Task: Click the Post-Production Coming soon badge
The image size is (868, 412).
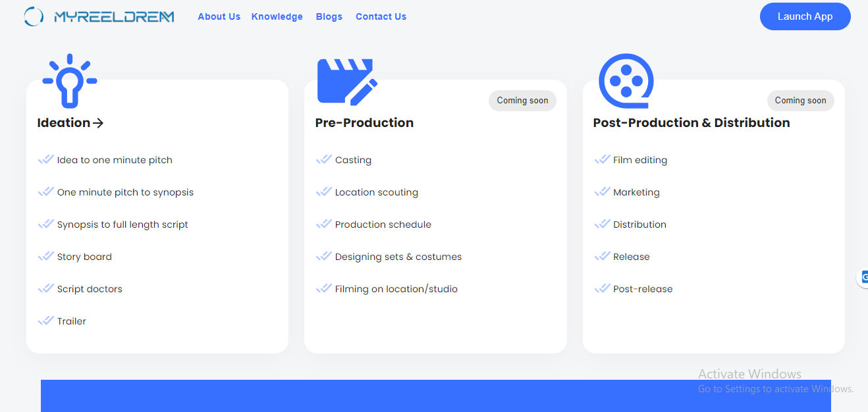Action: click(x=800, y=101)
